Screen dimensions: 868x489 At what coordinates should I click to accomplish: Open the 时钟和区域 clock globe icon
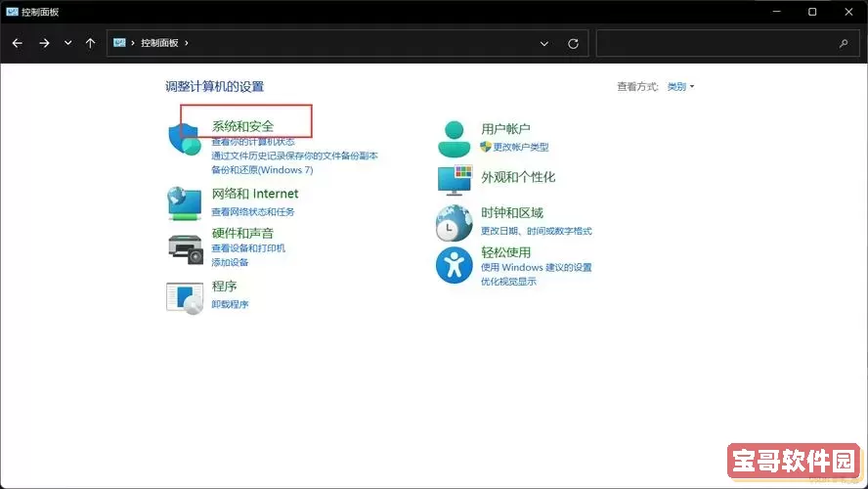(454, 223)
